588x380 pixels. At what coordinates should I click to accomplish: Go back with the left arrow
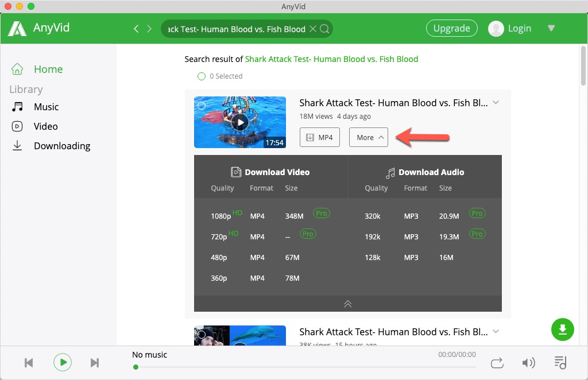click(x=136, y=29)
